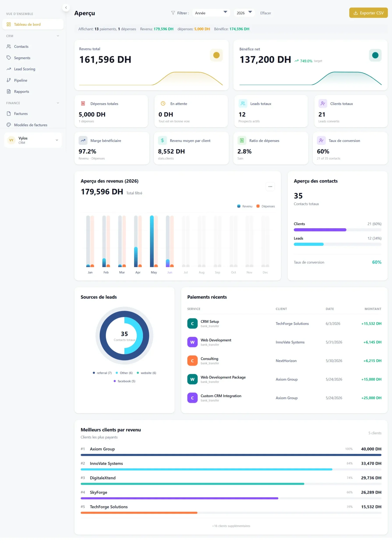Viewport: 392px width, 550px height.
Task: Click the Custom CRM Integration purple icon
Action: click(x=192, y=398)
